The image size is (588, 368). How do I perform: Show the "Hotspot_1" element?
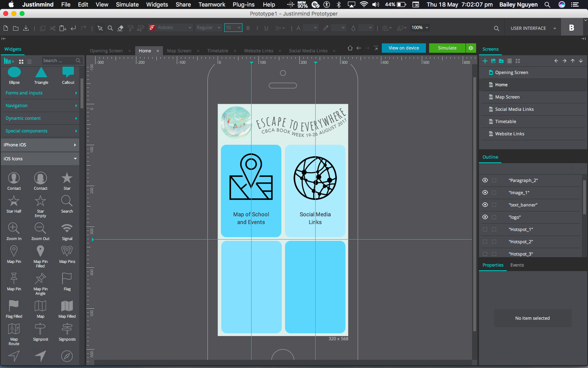485,229
